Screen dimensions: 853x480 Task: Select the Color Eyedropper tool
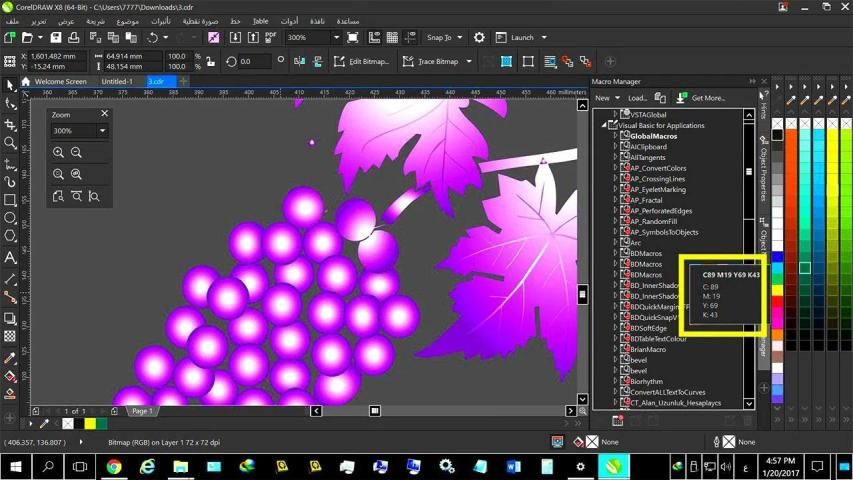pyautogui.click(x=10, y=357)
